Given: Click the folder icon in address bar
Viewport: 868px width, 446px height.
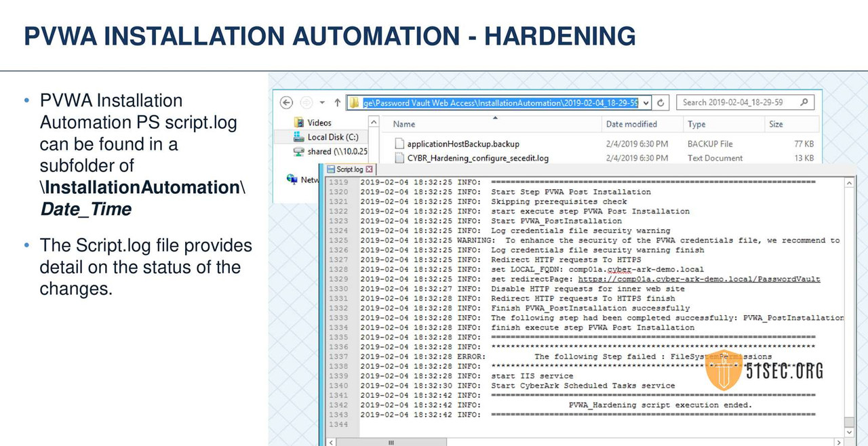Looking at the screenshot, I should 354,102.
